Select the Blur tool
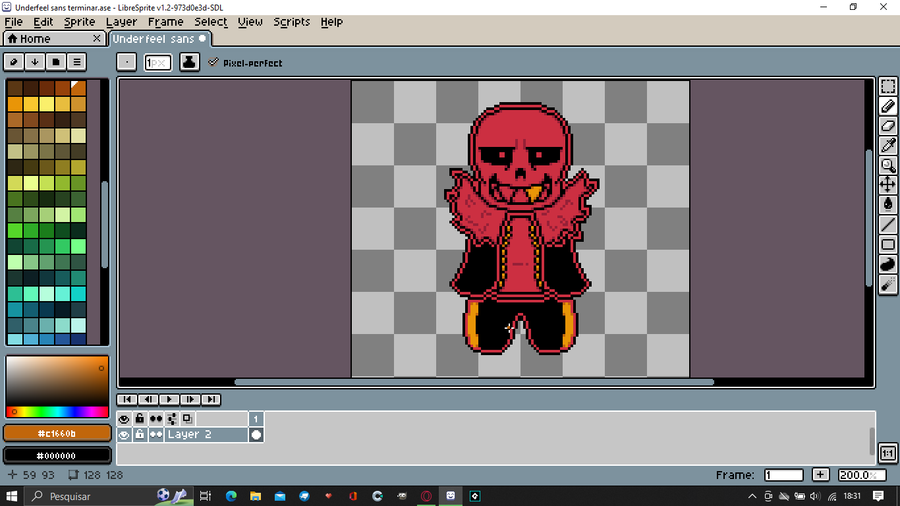The width and height of the screenshot is (900, 506). click(888, 284)
